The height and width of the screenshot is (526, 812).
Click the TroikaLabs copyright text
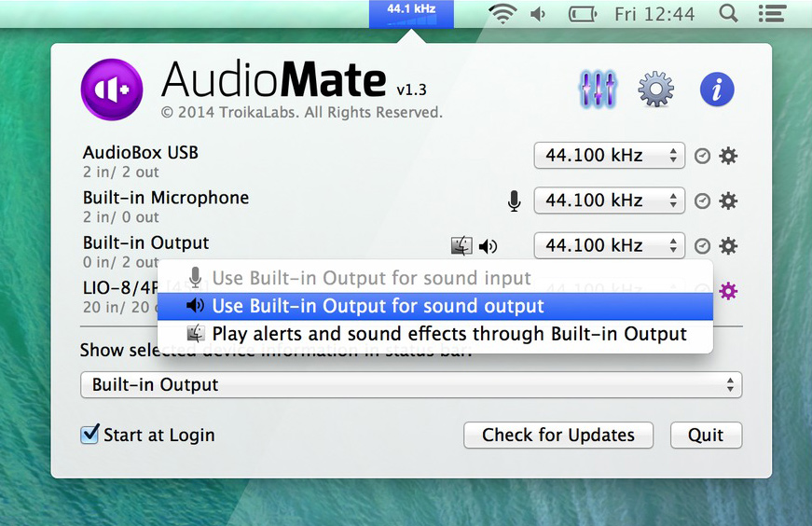point(302,113)
